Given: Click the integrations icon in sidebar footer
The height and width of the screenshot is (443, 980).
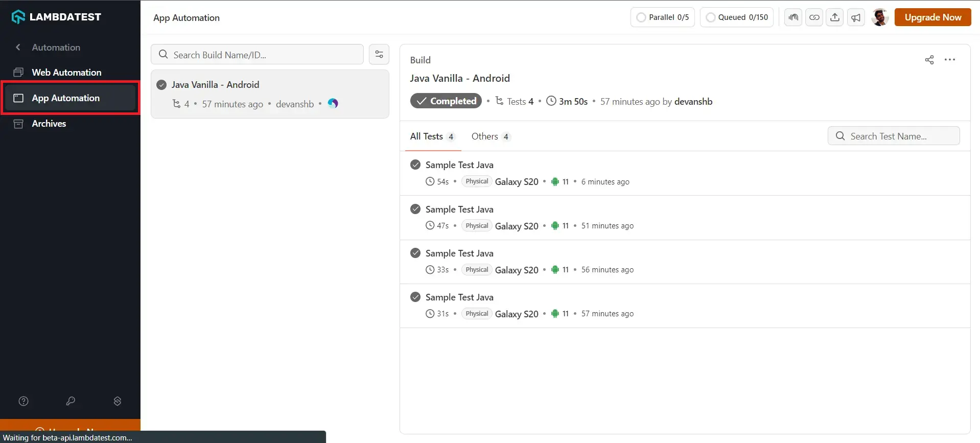Looking at the screenshot, I should click(x=118, y=401).
